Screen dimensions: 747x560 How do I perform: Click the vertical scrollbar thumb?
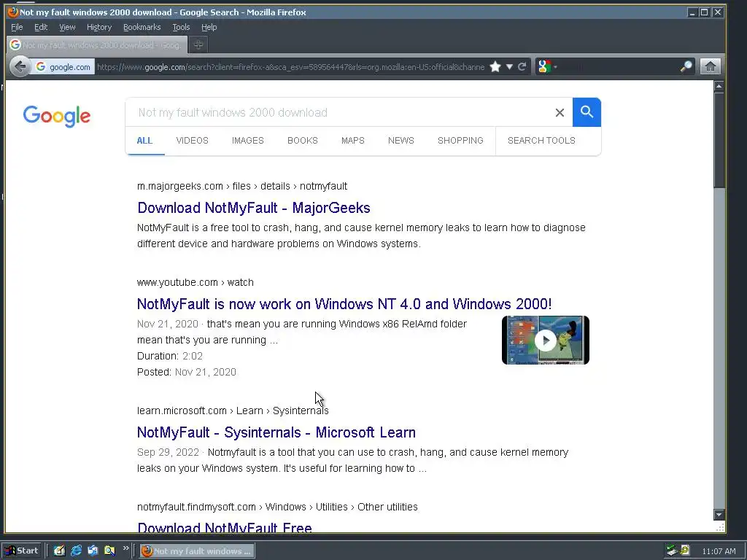coord(719,140)
